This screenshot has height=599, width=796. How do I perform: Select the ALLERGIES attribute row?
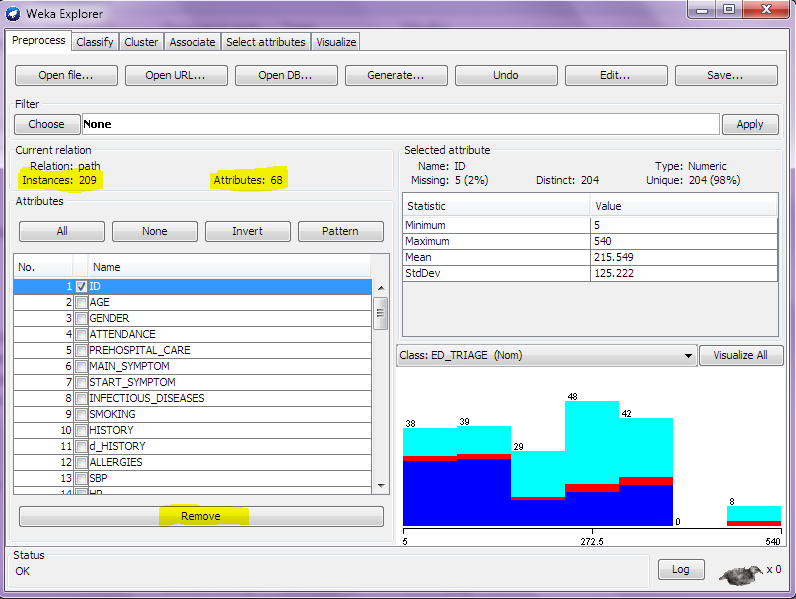tap(192, 462)
